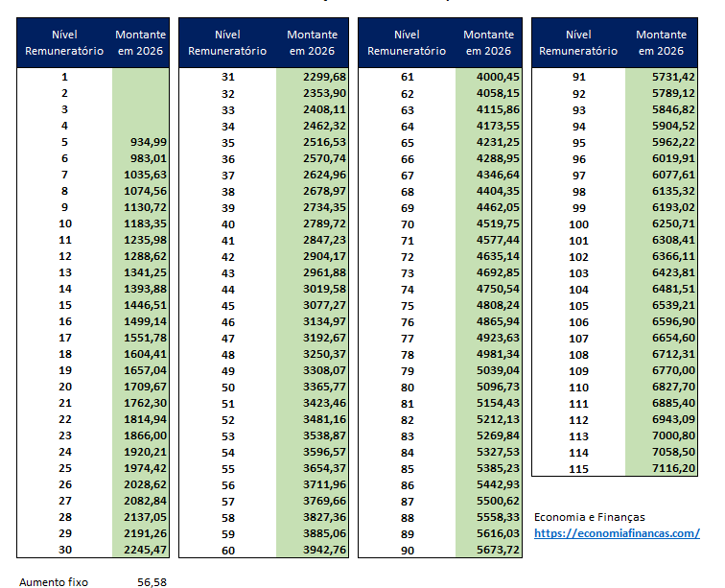Click the Montante em 2026 header above 2299,68
Image resolution: width=725 pixels, height=588 pixels.
click(312, 42)
